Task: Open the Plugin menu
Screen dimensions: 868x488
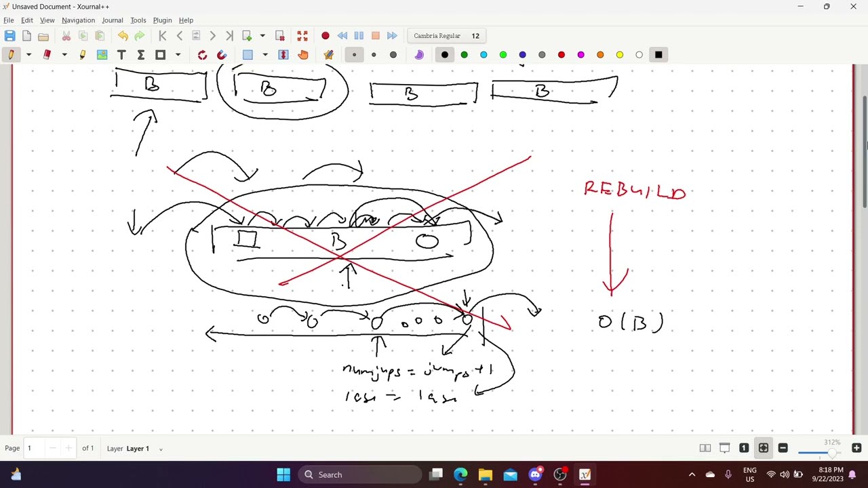Action: pos(162,20)
